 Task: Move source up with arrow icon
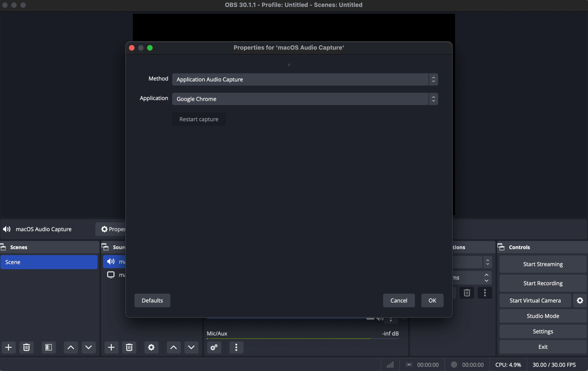point(174,347)
